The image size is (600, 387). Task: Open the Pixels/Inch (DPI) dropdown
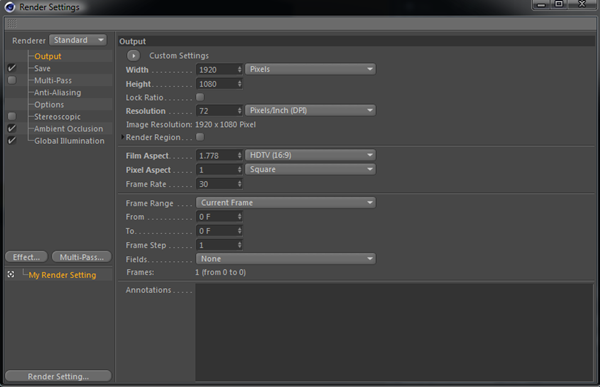[x=310, y=111]
